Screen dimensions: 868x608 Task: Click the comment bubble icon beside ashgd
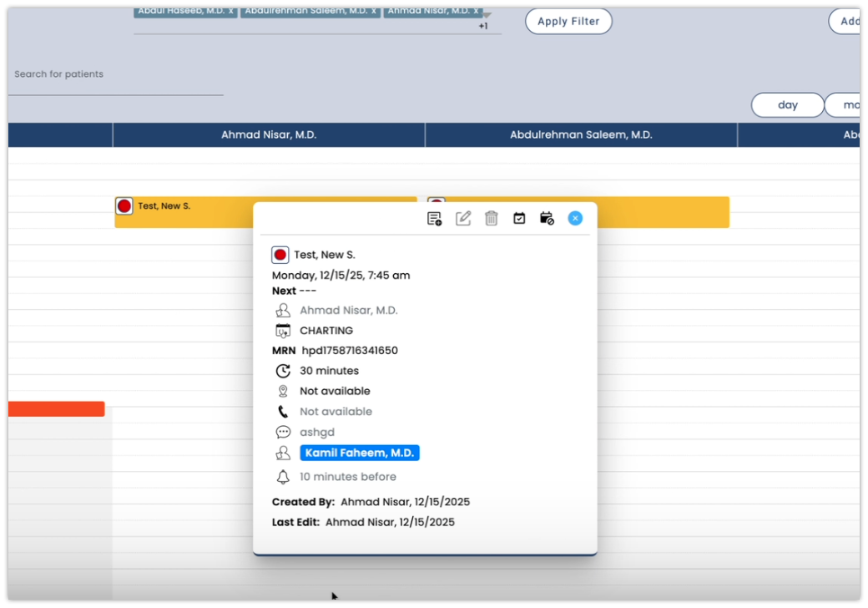(x=283, y=432)
